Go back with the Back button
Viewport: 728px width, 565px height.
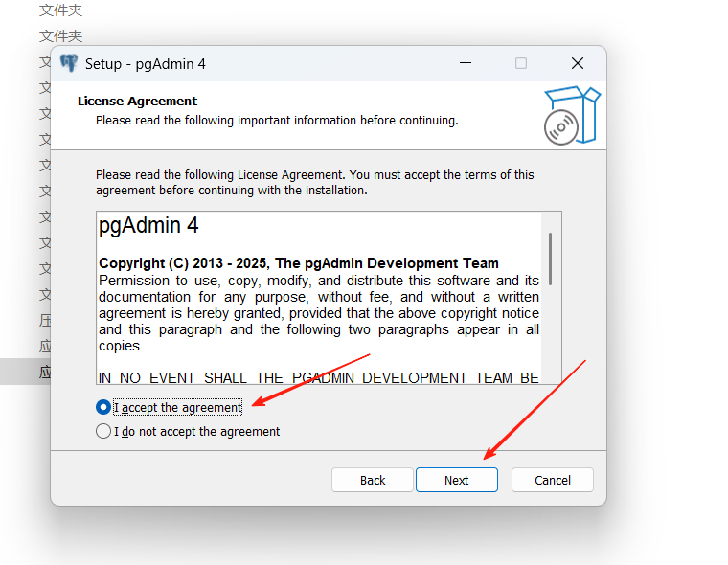373,480
